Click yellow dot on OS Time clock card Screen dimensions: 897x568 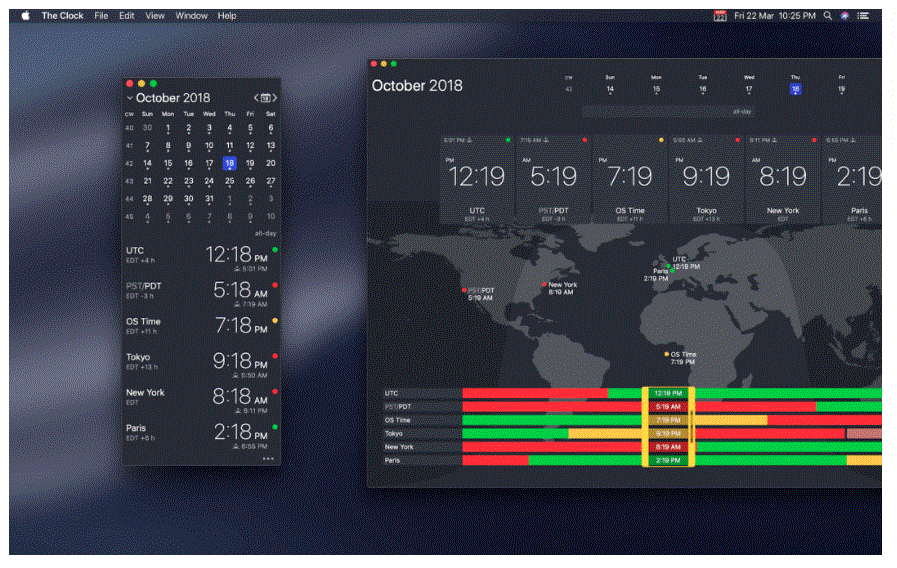coord(661,140)
